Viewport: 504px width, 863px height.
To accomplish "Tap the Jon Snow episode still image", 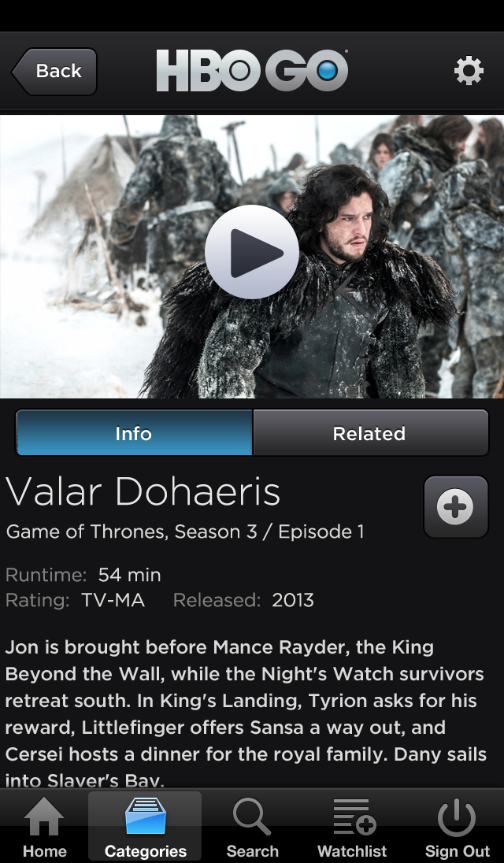I will (252, 257).
